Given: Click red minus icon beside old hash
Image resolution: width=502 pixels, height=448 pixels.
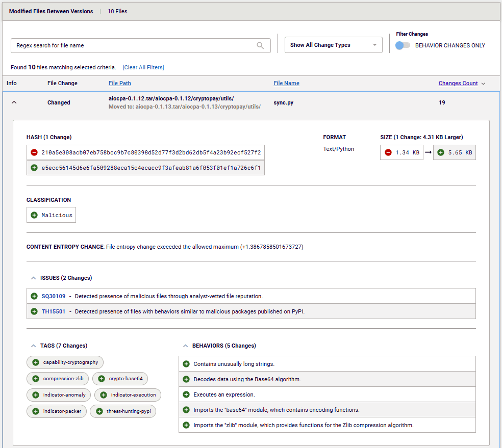Looking at the screenshot, I should [34, 152].
